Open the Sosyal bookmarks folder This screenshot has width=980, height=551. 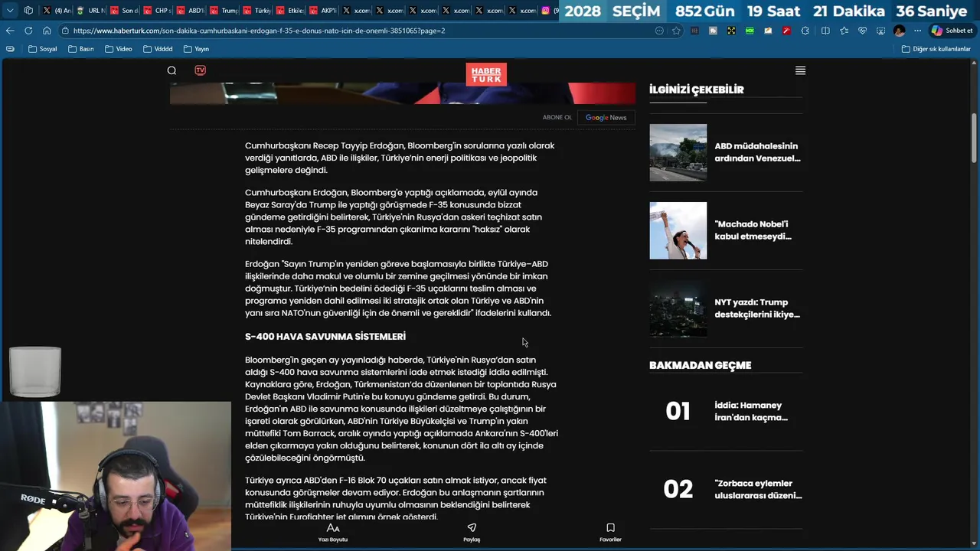coord(43,49)
